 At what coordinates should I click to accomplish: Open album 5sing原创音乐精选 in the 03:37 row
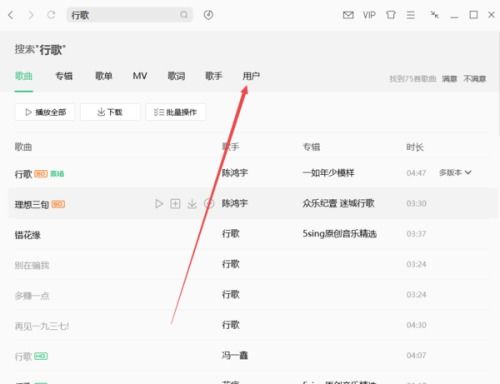[x=339, y=233]
